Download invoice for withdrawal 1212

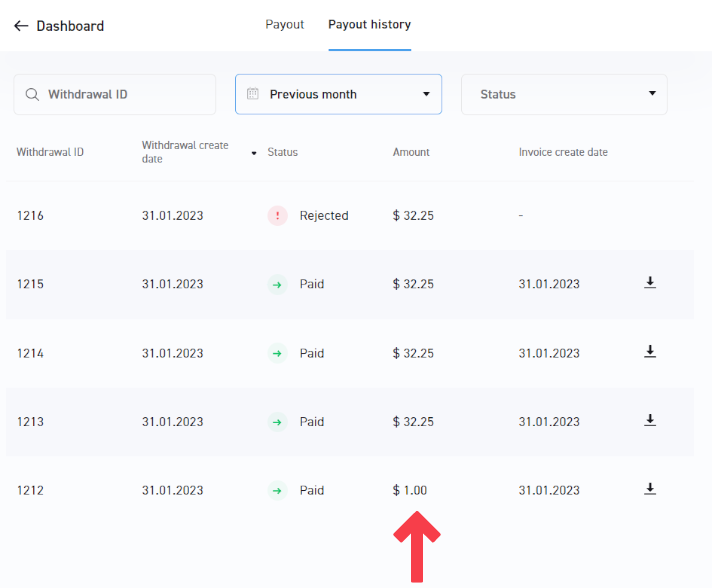650,489
